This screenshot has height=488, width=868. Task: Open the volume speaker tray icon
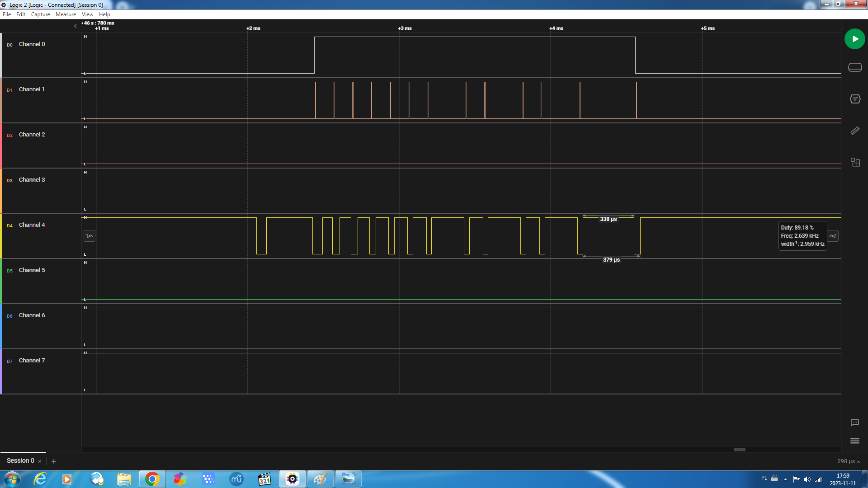point(807,479)
